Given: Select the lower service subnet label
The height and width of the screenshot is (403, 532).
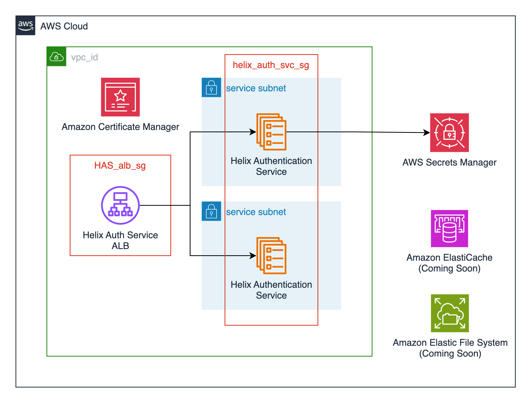Looking at the screenshot, I should click(256, 212).
